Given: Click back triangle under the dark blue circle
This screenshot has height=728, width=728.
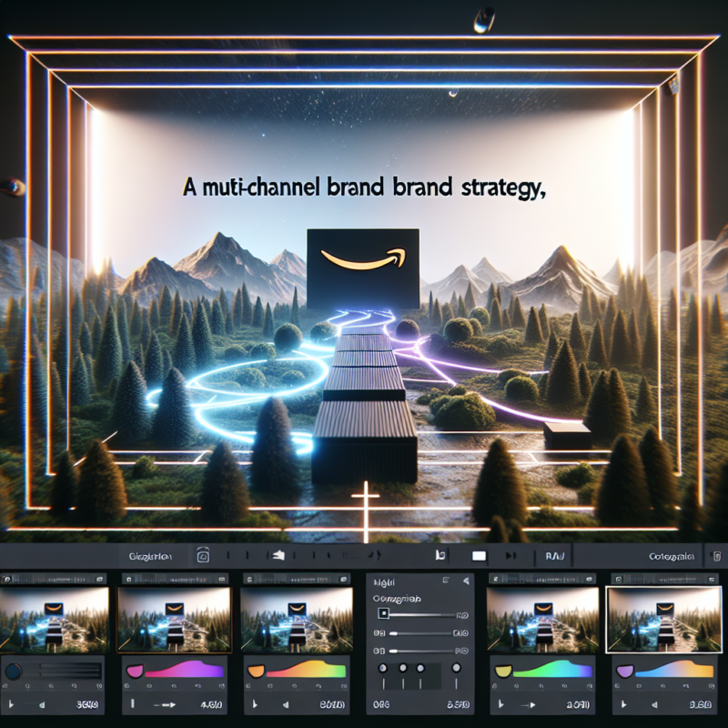Looking at the screenshot, I should [42, 704].
